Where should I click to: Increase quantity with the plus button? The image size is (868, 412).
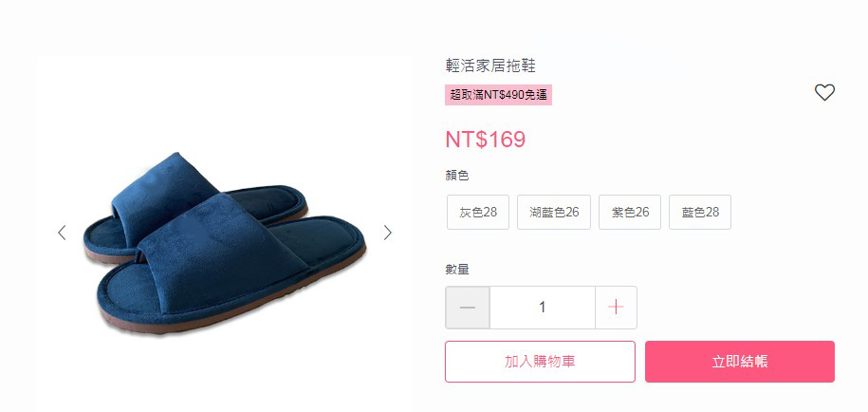pos(616,308)
